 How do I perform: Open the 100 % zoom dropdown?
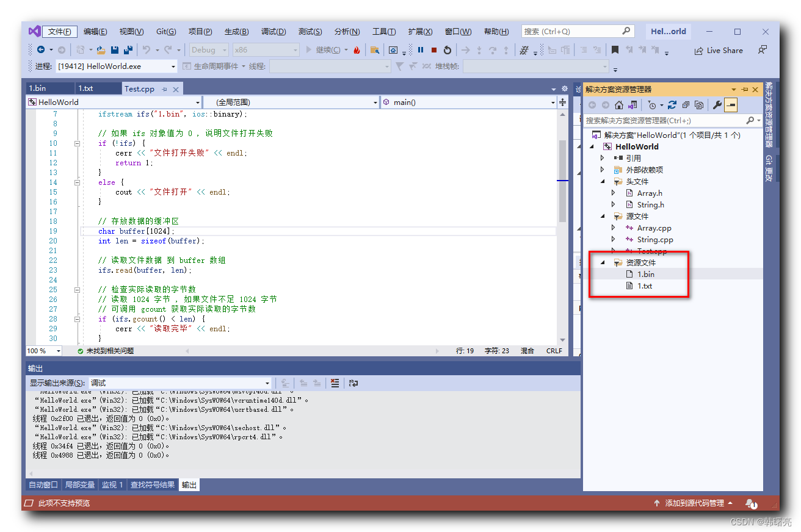44,351
